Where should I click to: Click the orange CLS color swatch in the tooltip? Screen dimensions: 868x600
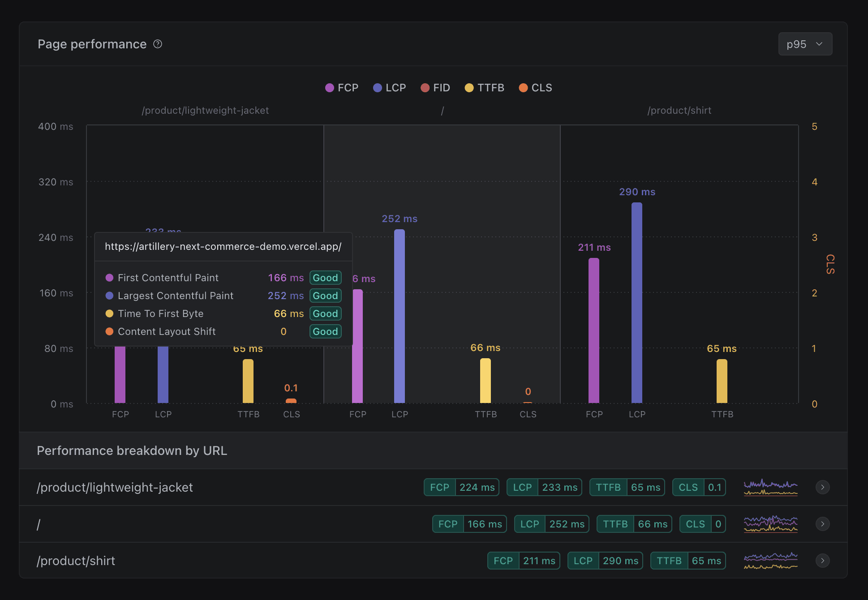pos(109,331)
